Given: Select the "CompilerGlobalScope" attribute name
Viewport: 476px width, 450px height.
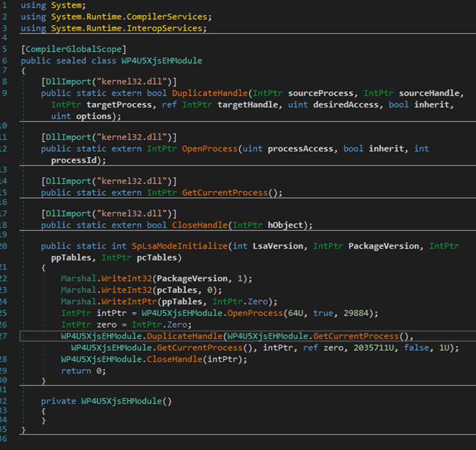Looking at the screenshot, I should pos(74,49).
